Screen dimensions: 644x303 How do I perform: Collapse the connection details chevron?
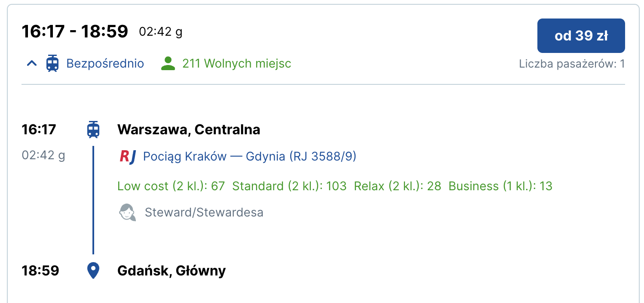pos(32,64)
